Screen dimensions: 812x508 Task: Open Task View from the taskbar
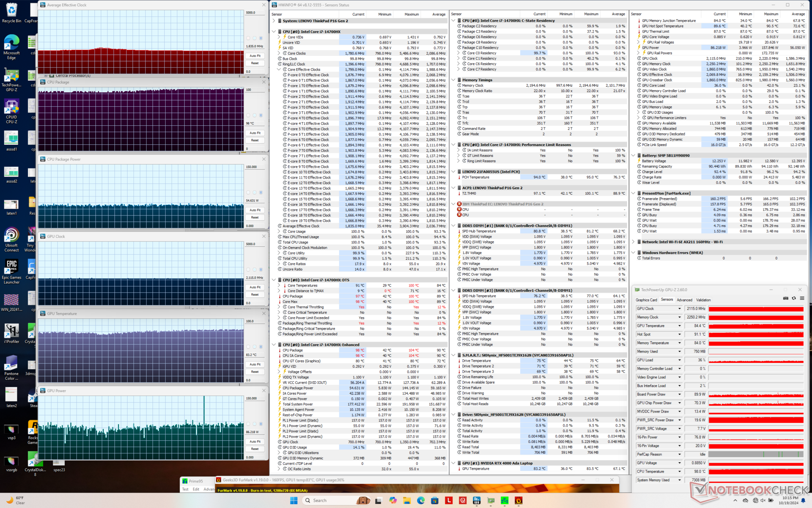pyautogui.click(x=379, y=500)
